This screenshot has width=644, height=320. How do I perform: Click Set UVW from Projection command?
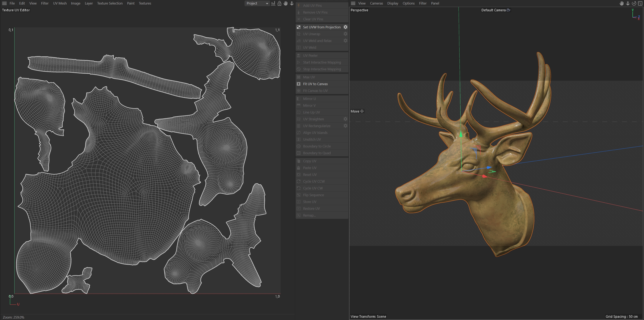click(321, 27)
